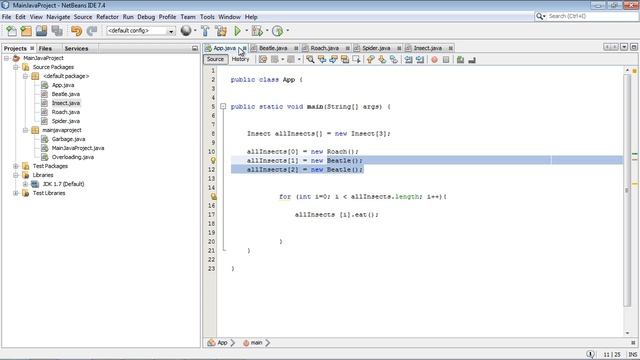Click the Search (Ctrl+I) field
Viewport: 640px width, 360px height.
593,16
